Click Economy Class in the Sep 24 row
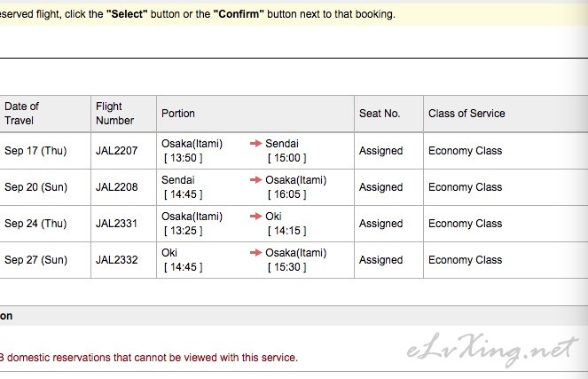The height and width of the screenshot is (379, 588). coord(465,224)
